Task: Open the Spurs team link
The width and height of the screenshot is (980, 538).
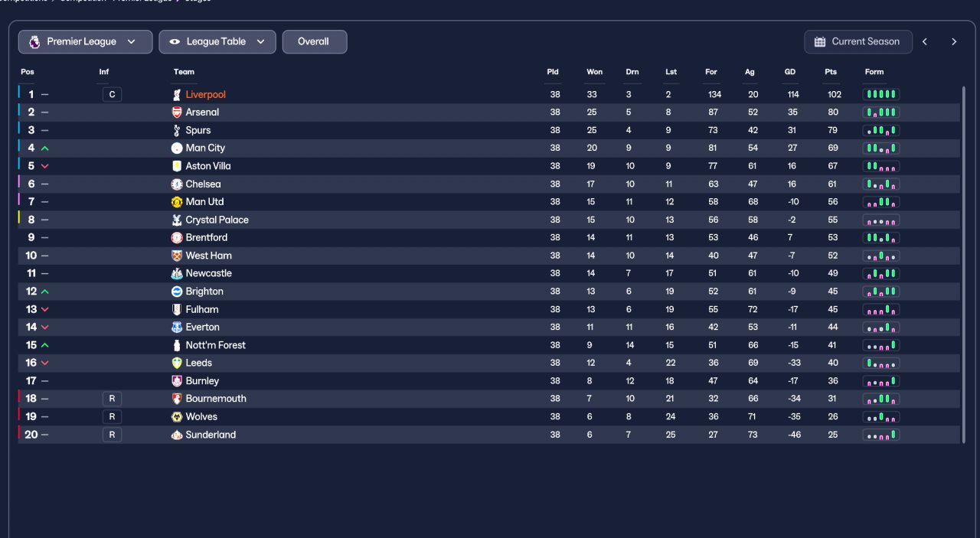Action: coord(198,130)
